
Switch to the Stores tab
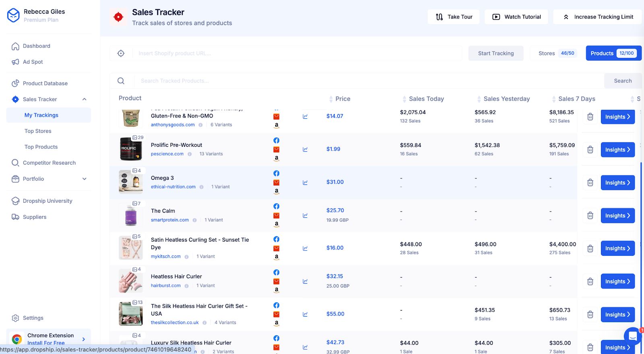point(557,53)
